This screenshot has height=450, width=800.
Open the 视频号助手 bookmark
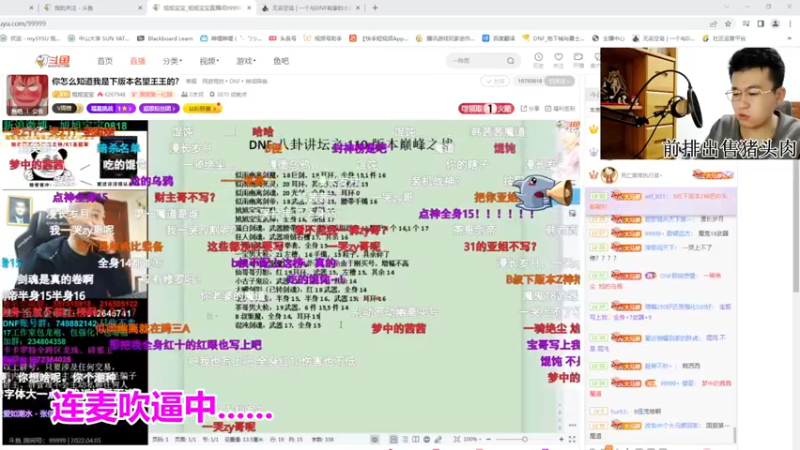[323, 38]
